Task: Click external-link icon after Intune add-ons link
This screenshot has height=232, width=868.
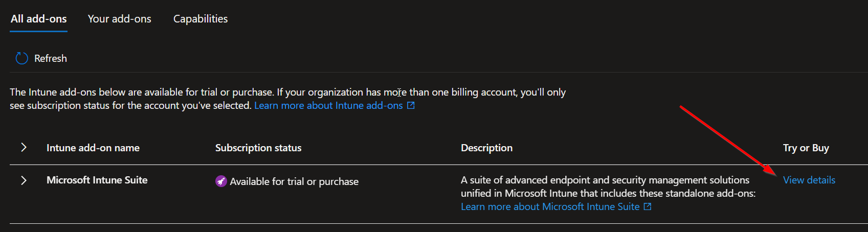Action: coord(411,106)
